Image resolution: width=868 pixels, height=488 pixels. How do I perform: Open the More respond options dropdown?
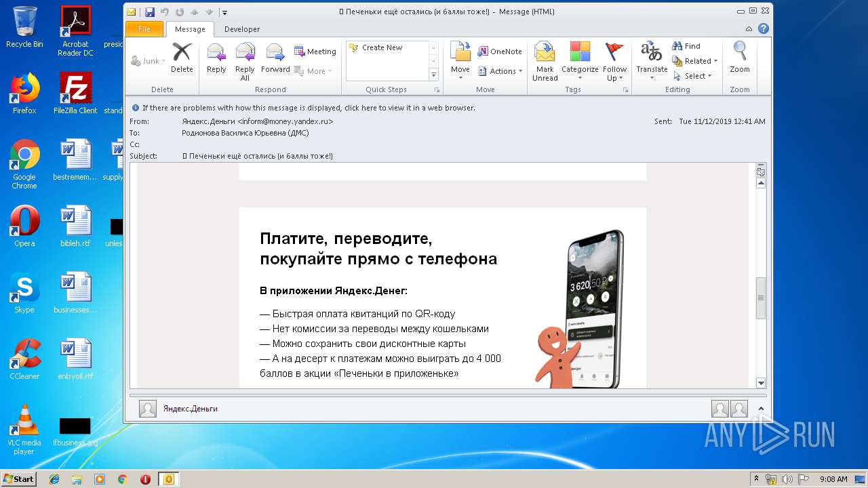pos(313,71)
